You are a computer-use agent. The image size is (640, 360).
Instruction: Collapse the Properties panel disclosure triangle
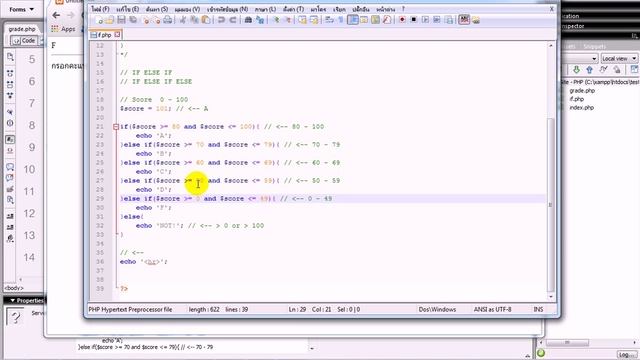point(12,300)
